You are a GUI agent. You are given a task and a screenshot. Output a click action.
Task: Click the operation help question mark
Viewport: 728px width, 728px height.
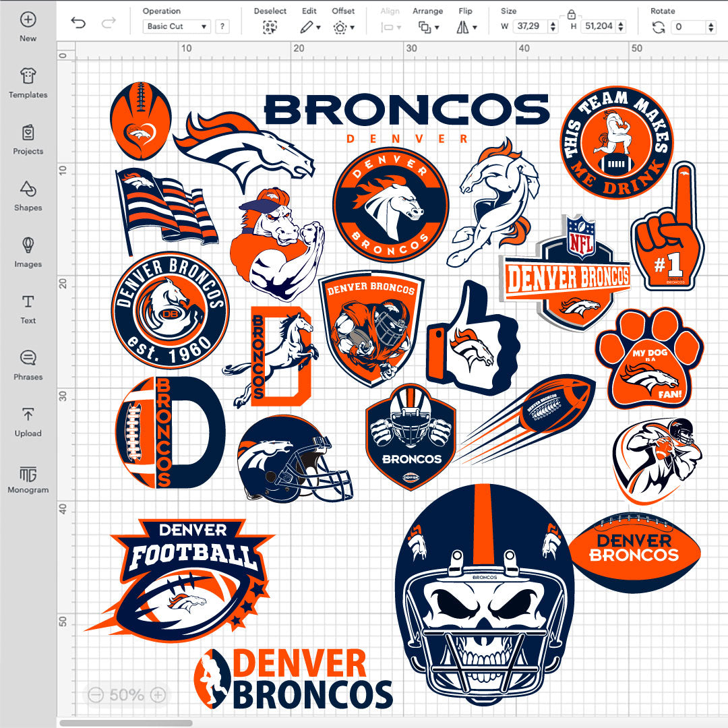(222, 26)
